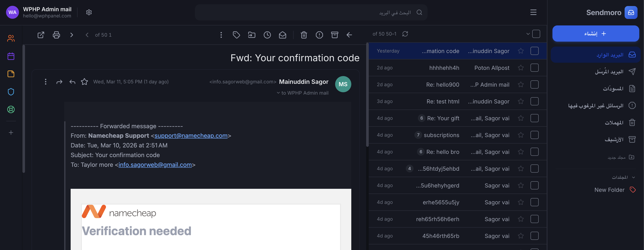Viewport: 644px width, 250px height.
Task: Print the confirmation code email
Action: tap(56, 35)
